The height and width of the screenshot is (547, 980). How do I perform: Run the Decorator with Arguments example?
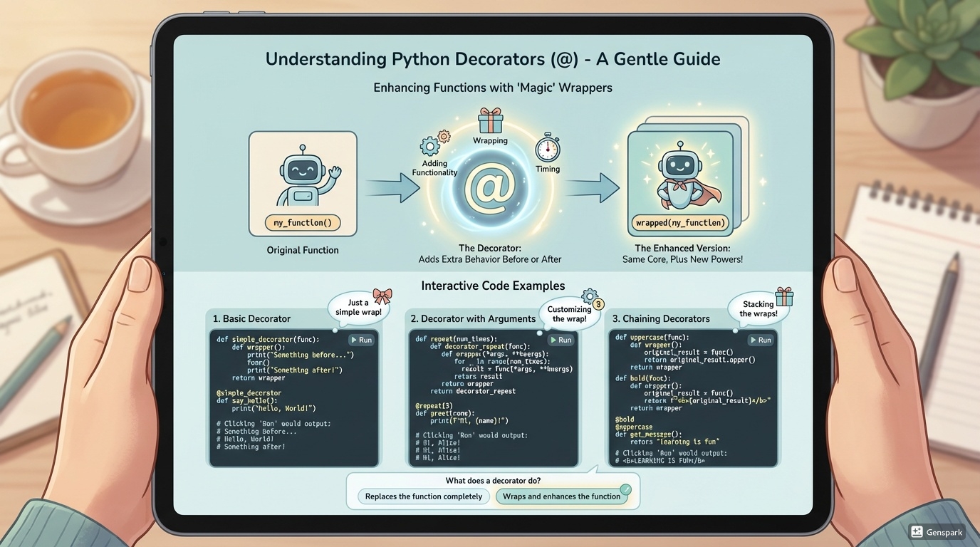560,340
